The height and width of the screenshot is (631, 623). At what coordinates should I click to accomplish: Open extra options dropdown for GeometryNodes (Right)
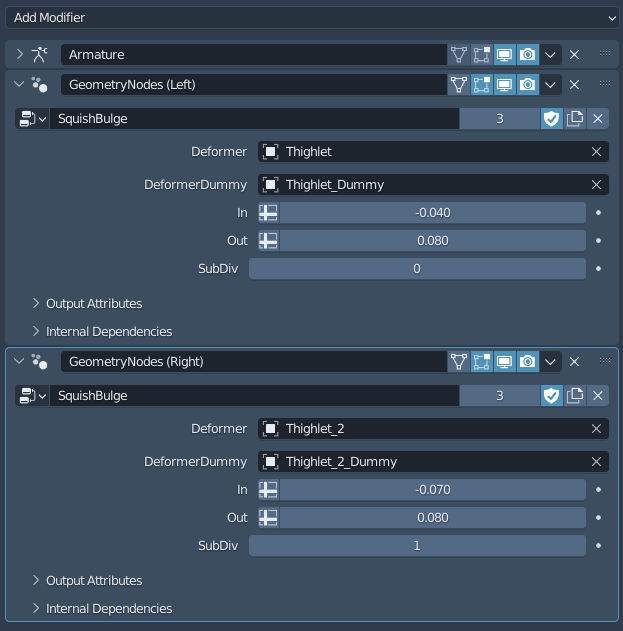pyautogui.click(x=550, y=361)
